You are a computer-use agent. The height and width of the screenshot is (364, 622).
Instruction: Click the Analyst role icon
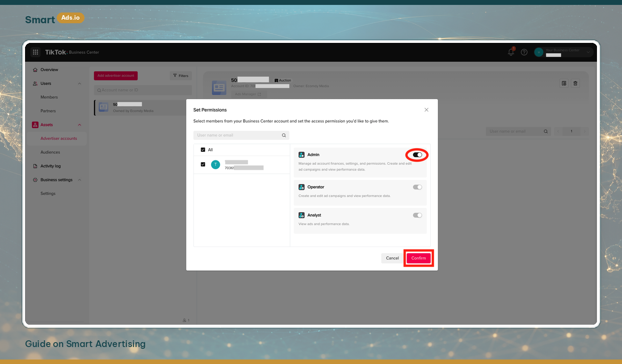point(302,215)
